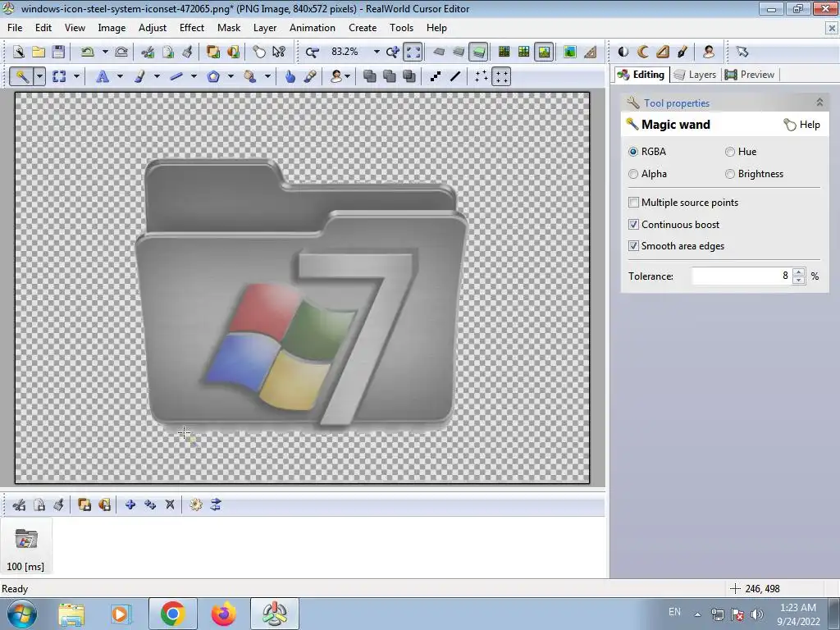Select the Brush tool
The height and width of the screenshot is (630, 840).
139,76
